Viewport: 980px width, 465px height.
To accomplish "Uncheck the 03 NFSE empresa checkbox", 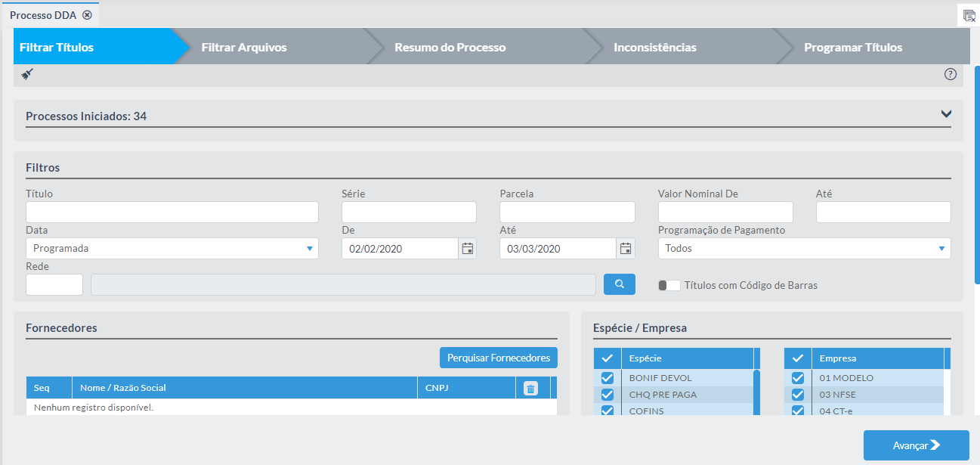I will 797,395.
